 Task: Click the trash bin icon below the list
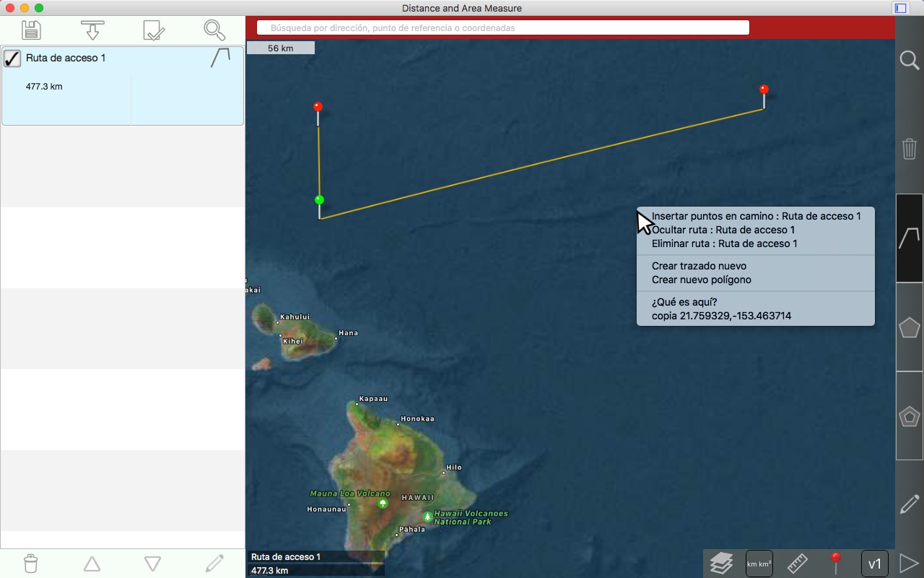[x=30, y=564]
